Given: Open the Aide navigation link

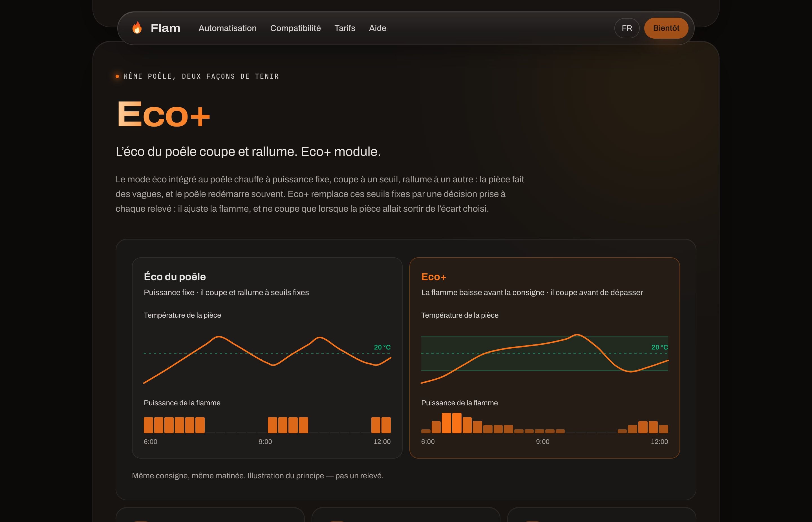Looking at the screenshot, I should coord(378,28).
